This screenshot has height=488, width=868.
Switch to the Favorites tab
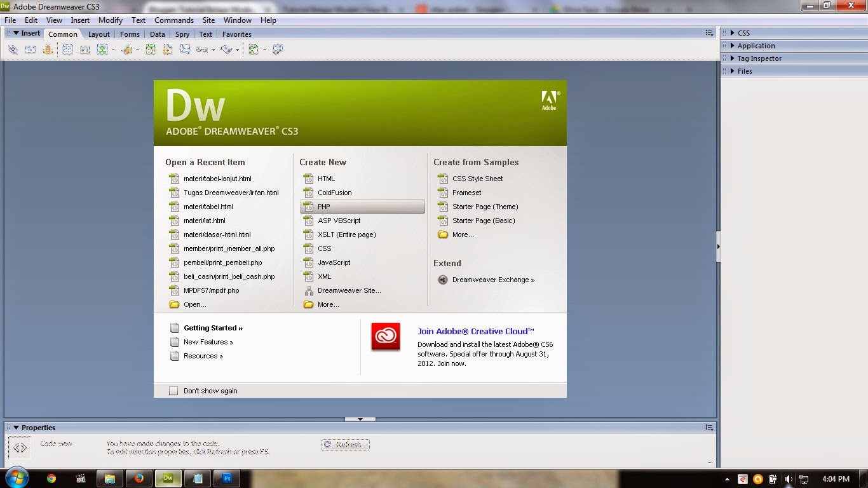click(237, 34)
